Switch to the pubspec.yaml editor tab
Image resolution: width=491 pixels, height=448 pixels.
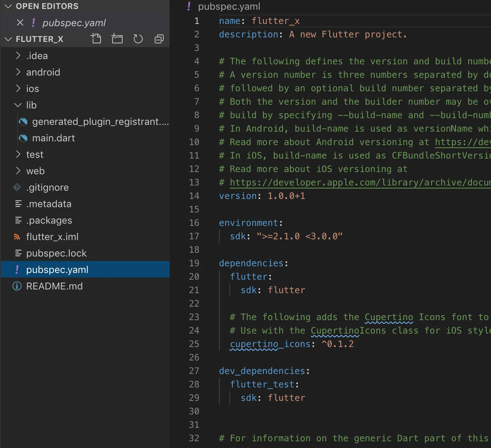pyautogui.click(x=229, y=6)
